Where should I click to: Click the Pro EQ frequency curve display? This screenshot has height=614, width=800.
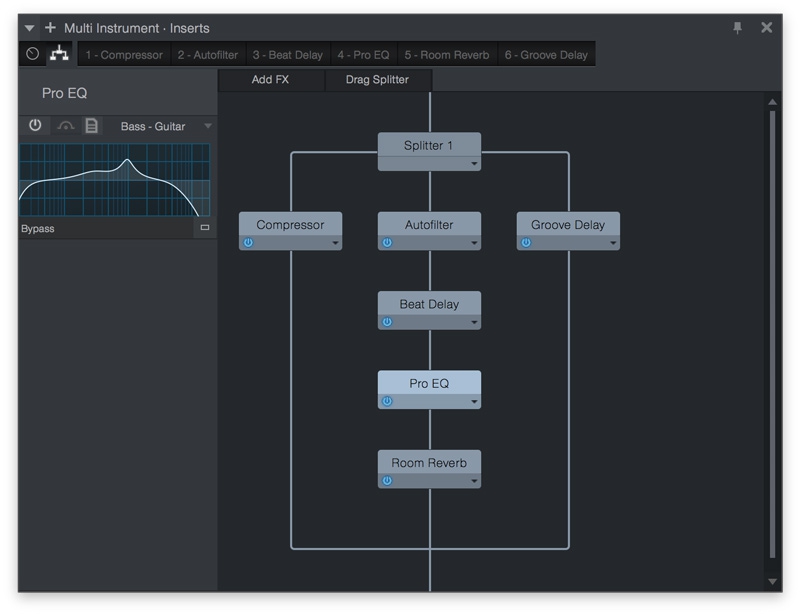(115, 180)
